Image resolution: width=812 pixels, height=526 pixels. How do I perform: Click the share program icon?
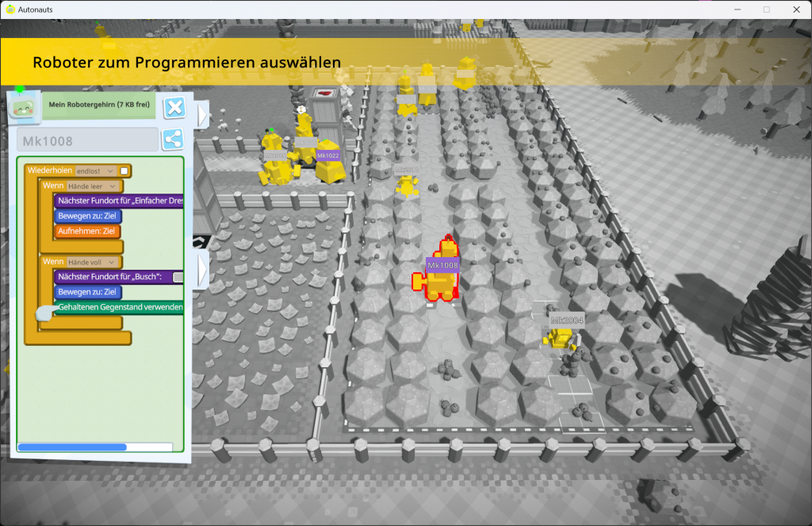tap(173, 140)
